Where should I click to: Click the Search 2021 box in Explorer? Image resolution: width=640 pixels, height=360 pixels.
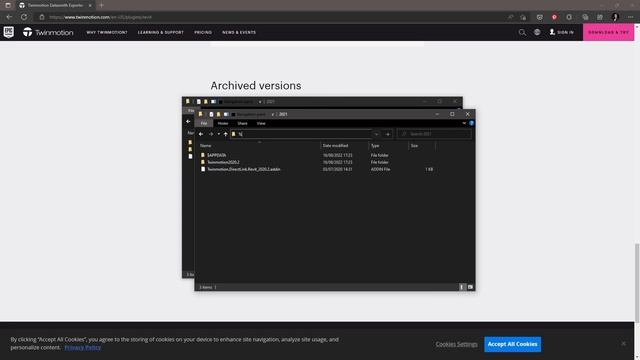click(x=434, y=134)
